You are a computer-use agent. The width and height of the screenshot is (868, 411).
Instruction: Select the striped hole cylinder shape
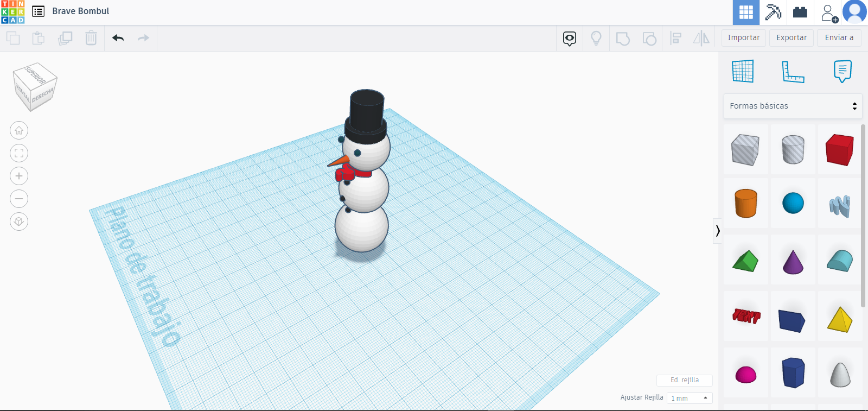[793, 149]
